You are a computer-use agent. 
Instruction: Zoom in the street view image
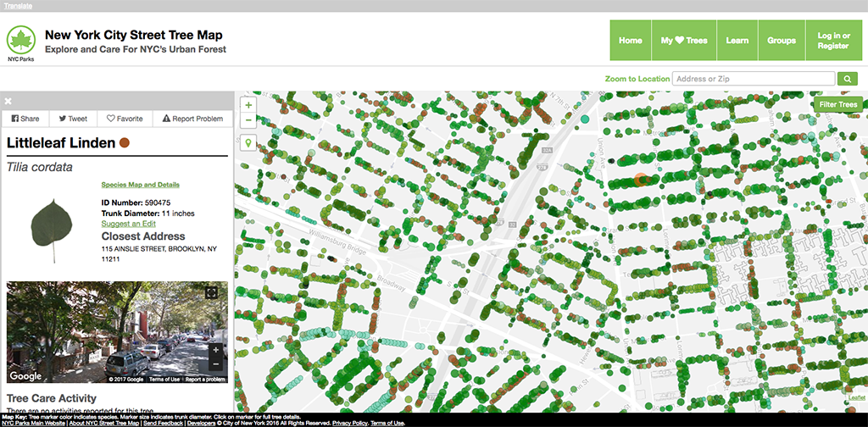click(217, 350)
